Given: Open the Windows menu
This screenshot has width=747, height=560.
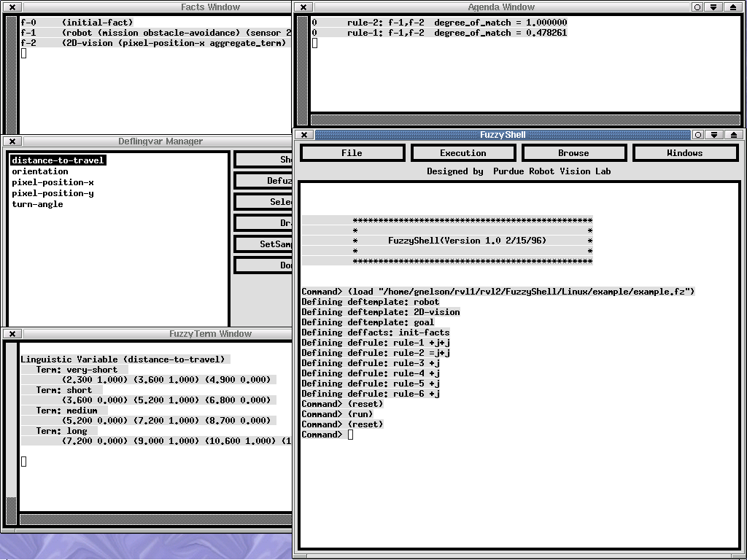Looking at the screenshot, I should [x=684, y=153].
